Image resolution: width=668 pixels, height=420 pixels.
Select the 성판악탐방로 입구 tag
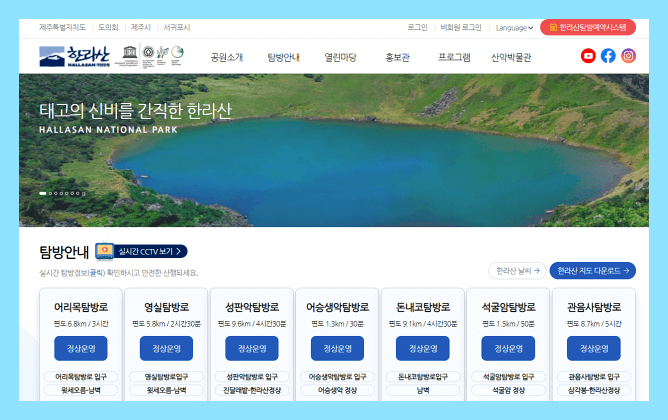coord(252,377)
